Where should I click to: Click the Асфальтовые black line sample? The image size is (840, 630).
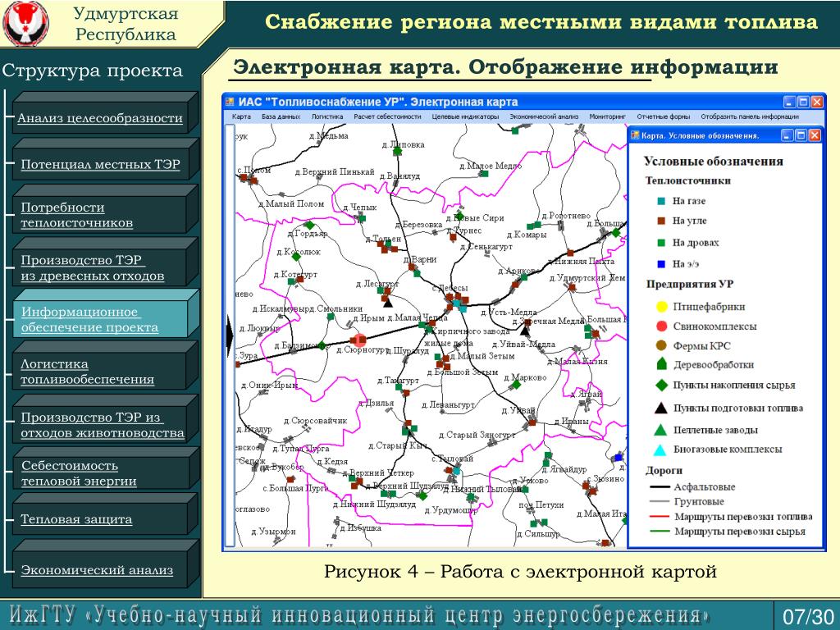click(x=660, y=487)
